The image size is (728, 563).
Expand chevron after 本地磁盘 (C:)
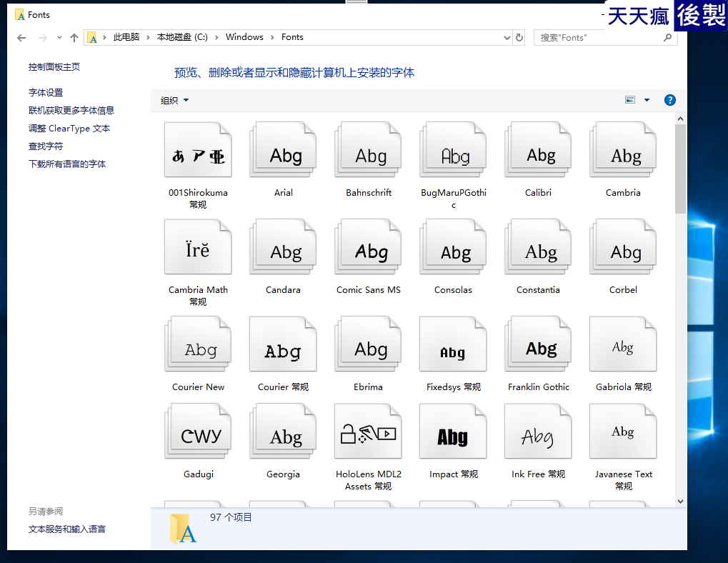click(x=216, y=37)
